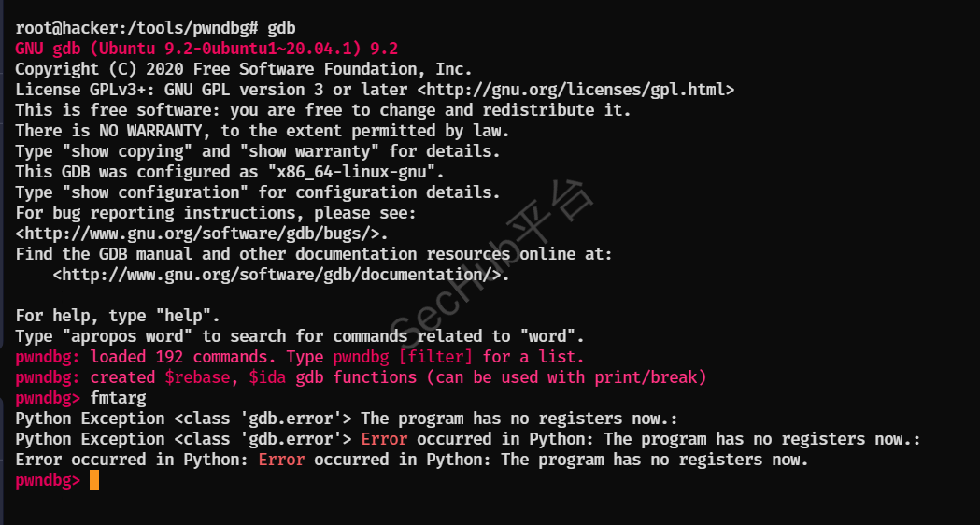Viewport: 980px width, 525px height.
Task: Open the gdb bugs reporting URL
Action: [x=202, y=234]
